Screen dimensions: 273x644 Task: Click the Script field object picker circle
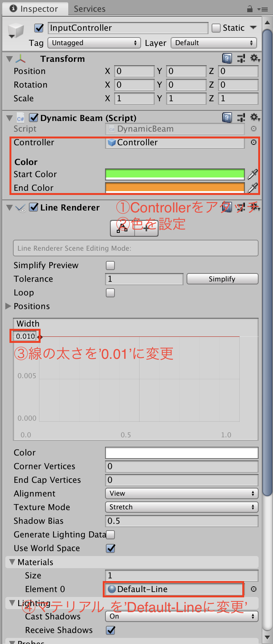[254, 129]
